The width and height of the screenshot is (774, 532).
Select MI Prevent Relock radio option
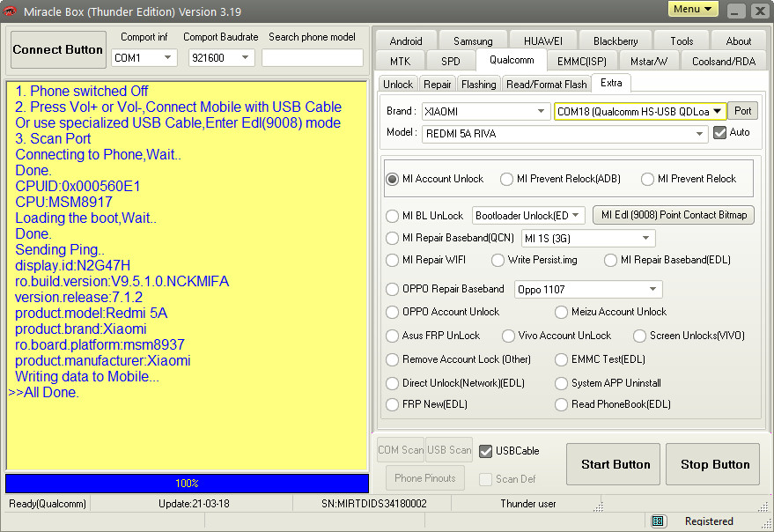[689, 179]
